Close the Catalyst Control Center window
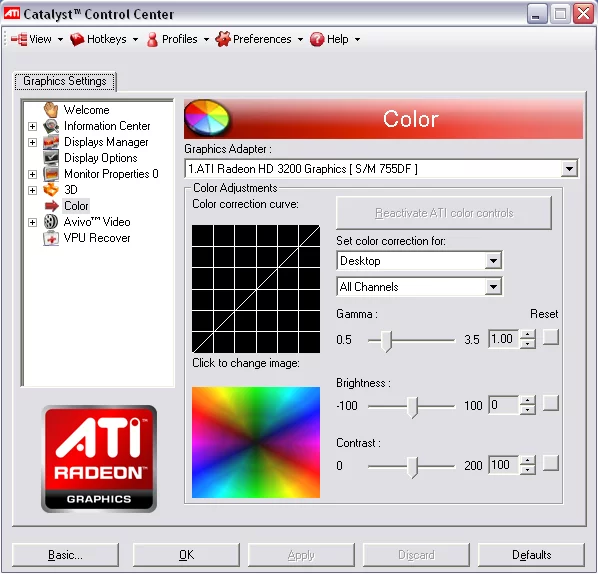This screenshot has width=598, height=574. pyautogui.click(x=584, y=14)
